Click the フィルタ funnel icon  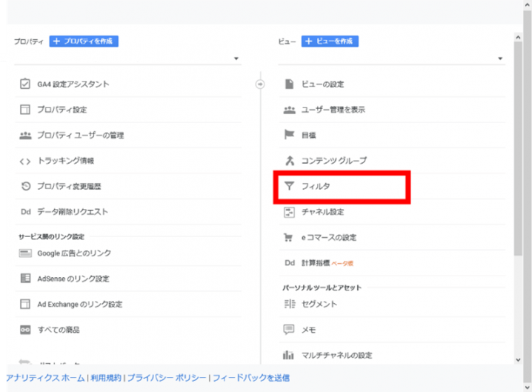coord(290,187)
